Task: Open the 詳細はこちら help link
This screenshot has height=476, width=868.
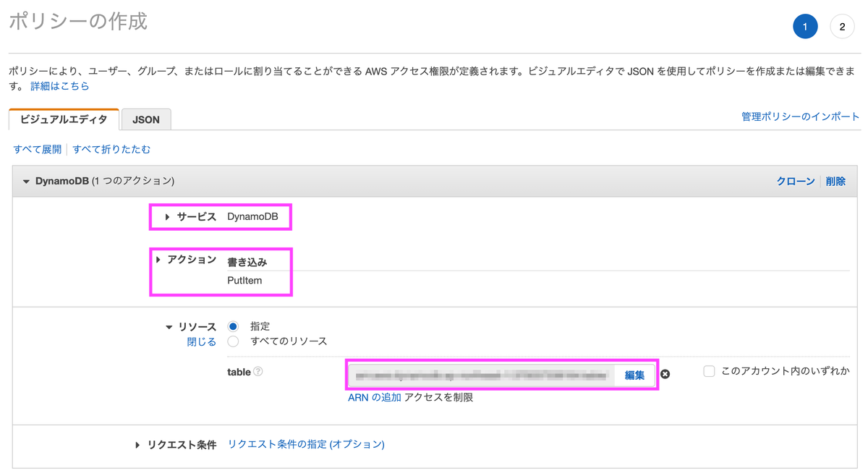Action: coord(60,85)
